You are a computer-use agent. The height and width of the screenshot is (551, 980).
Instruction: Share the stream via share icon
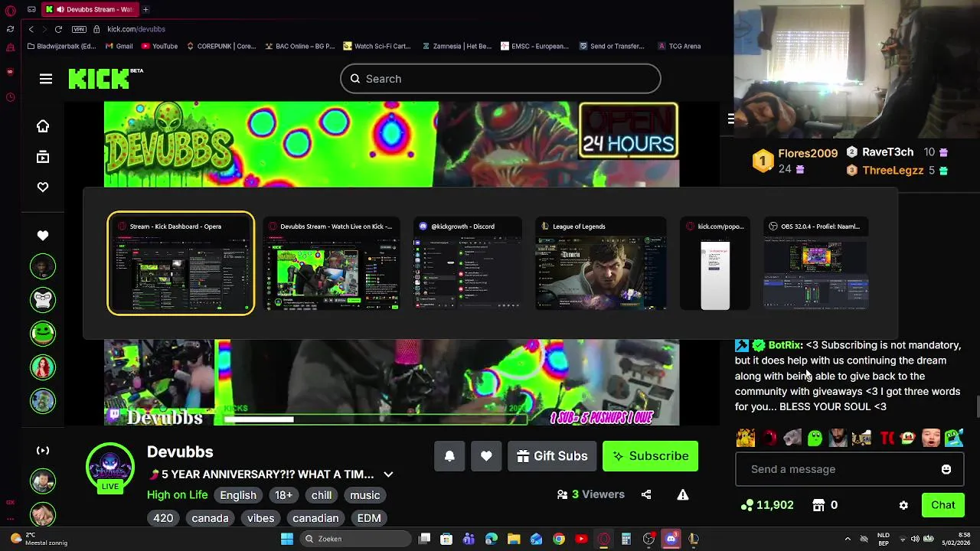coord(646,494)
